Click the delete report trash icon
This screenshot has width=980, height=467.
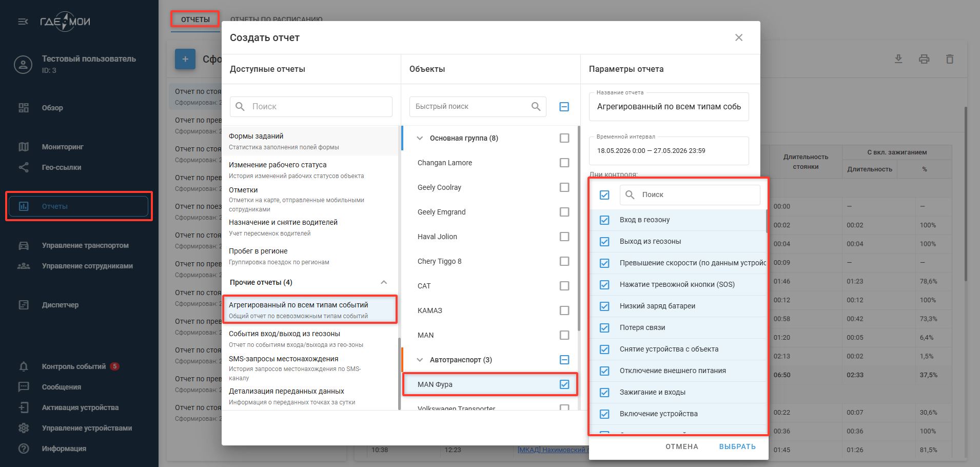point(950,59)
